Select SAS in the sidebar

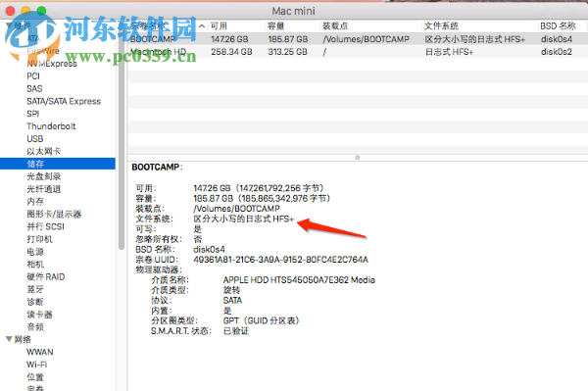pyautogui.click(x=34, y=88)
